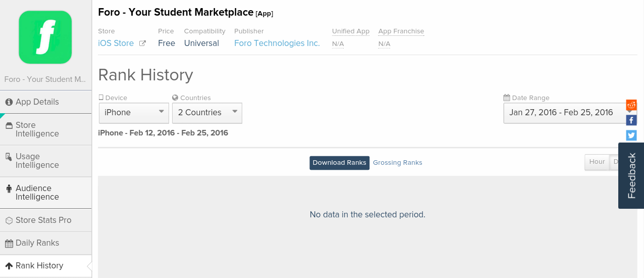Select Rank History sidebar item
Image resolution: width=644 pixels, height=278 pixels.
[39, 266]
